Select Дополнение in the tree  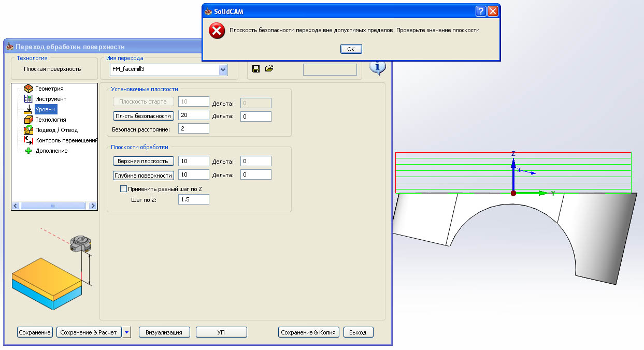click(x=51, y=151)
